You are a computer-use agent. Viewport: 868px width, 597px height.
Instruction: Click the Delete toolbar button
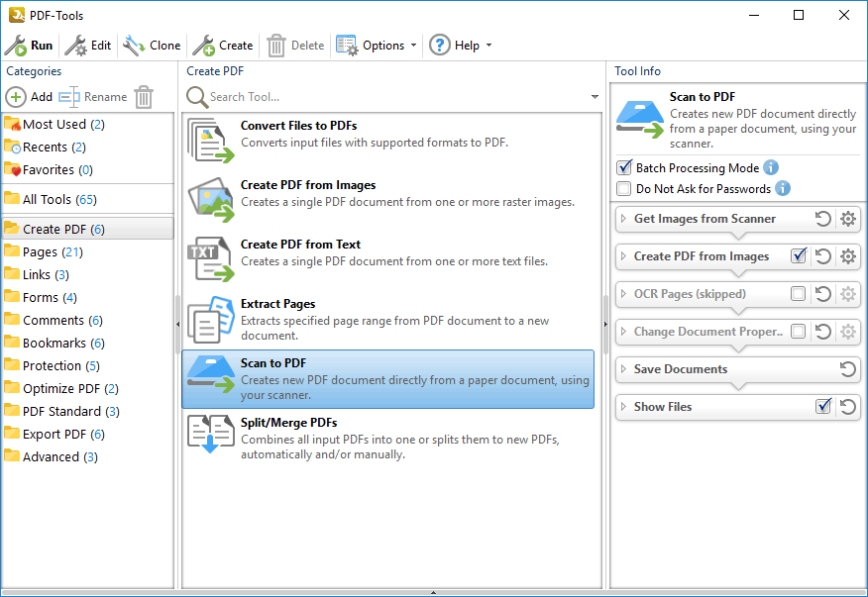[x=295, y=46]
